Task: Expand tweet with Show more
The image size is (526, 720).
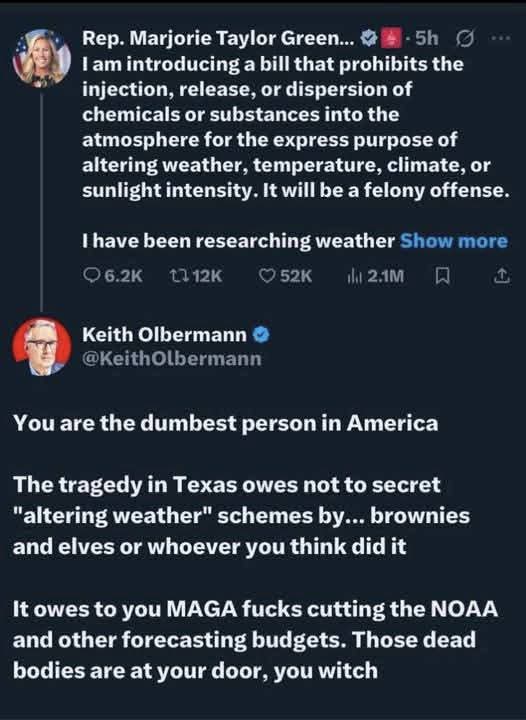Action: [x=453, y=241]
